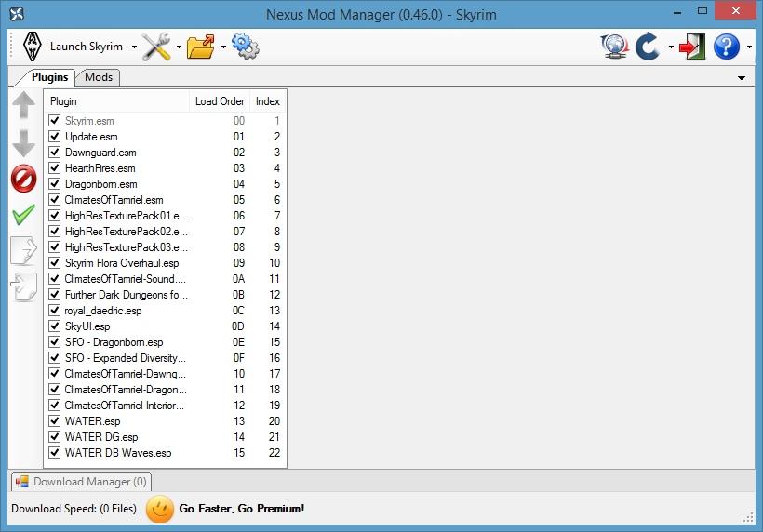763x532 pixels.
Task: Select the SFO - Dragonborn.esp name
Action: (x=114, y=342)
